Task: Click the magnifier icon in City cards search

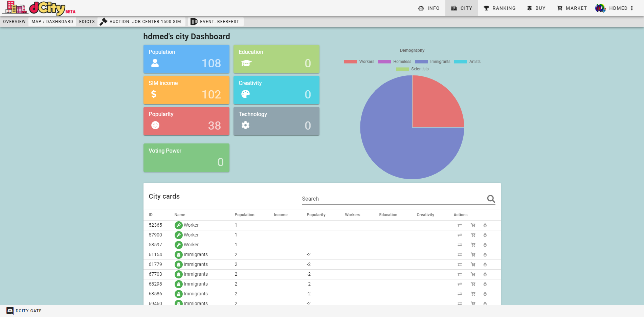Action: click(x=491, y=199)
